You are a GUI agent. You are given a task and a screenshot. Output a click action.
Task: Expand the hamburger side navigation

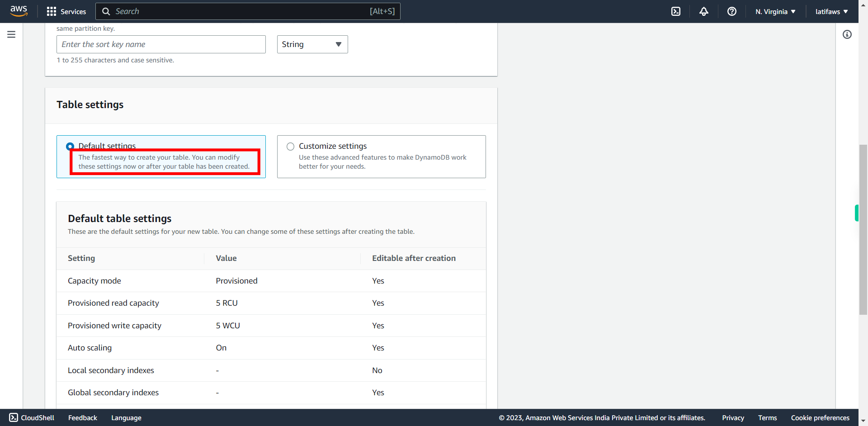(11, 34)
